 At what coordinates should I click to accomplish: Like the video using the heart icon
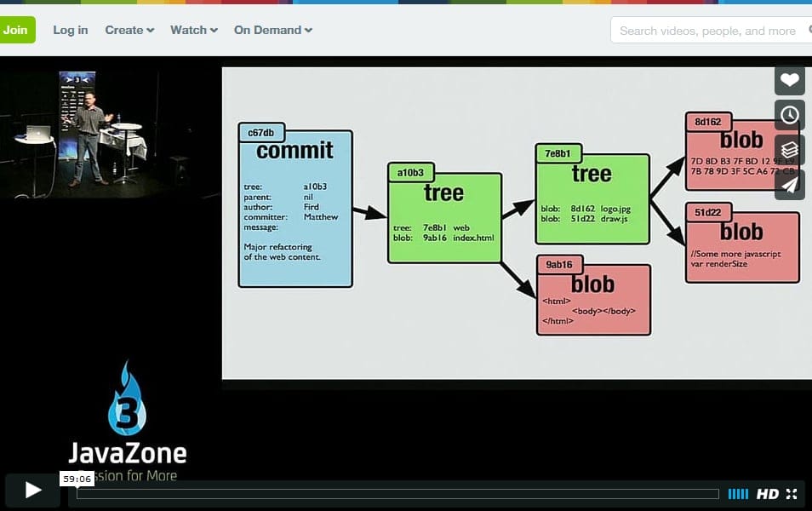pyautogui.click(x=789, y=80)
